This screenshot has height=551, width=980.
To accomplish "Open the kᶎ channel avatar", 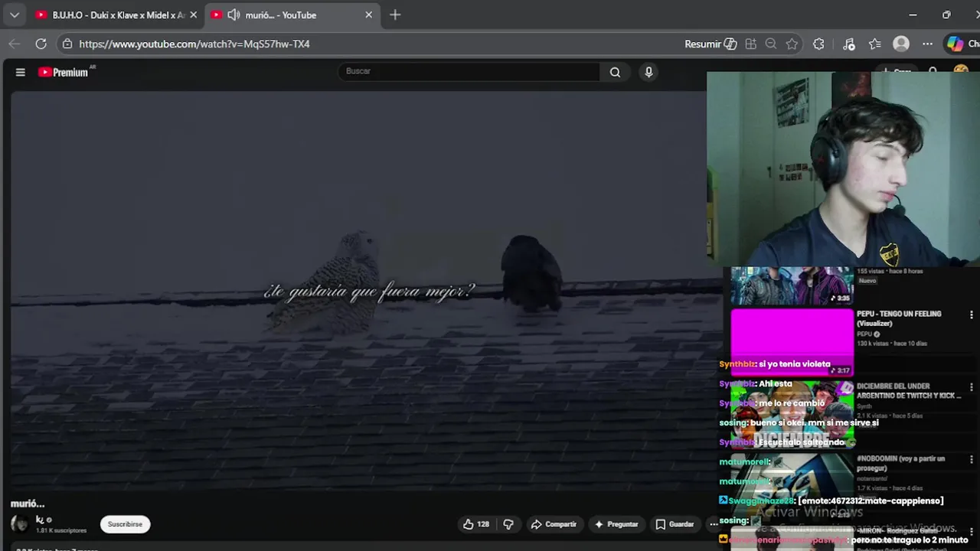I will pyautogui.click(x=20, y=523).
